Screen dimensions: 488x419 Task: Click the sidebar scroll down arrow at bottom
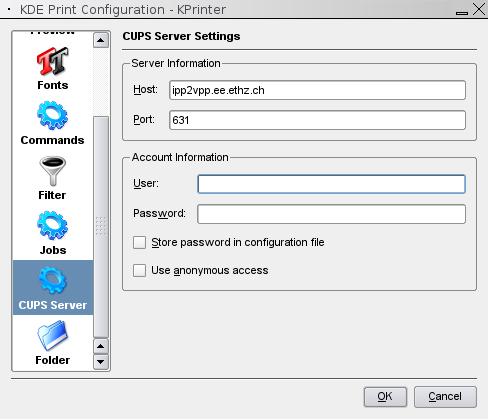(101, 362)
